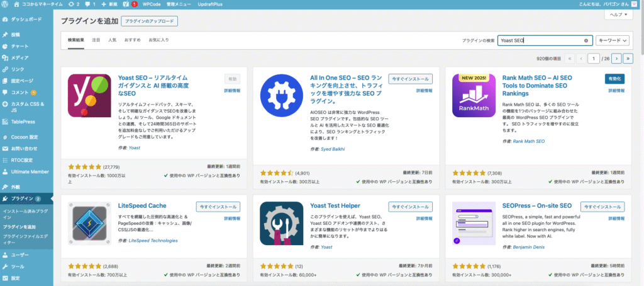Click the plugin search field

click(x=545, y=40)
